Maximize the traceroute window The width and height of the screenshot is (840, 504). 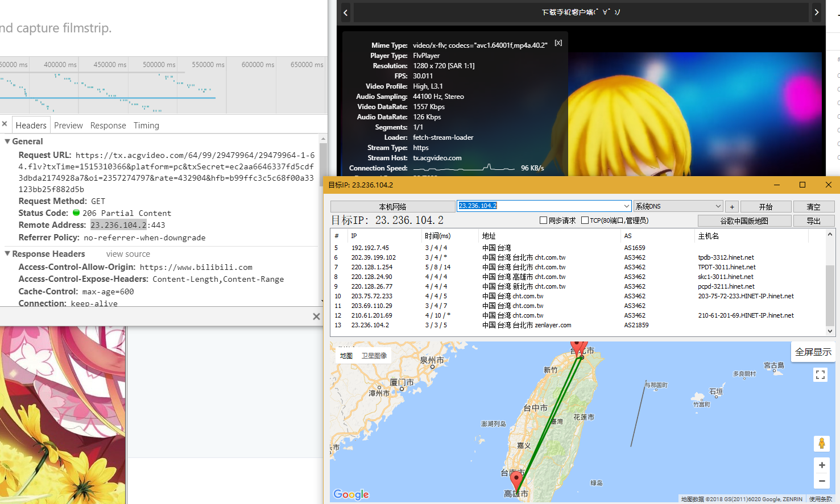pos(802,185)
